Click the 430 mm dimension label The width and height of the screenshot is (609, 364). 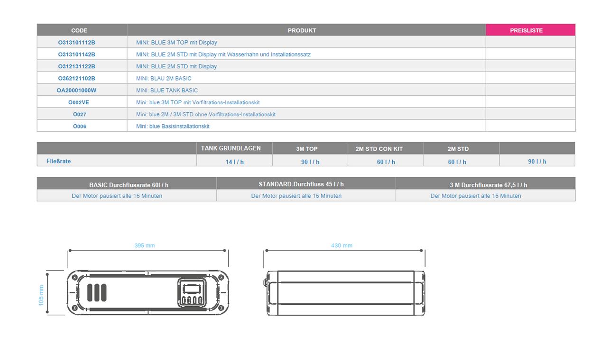point(341,246)
